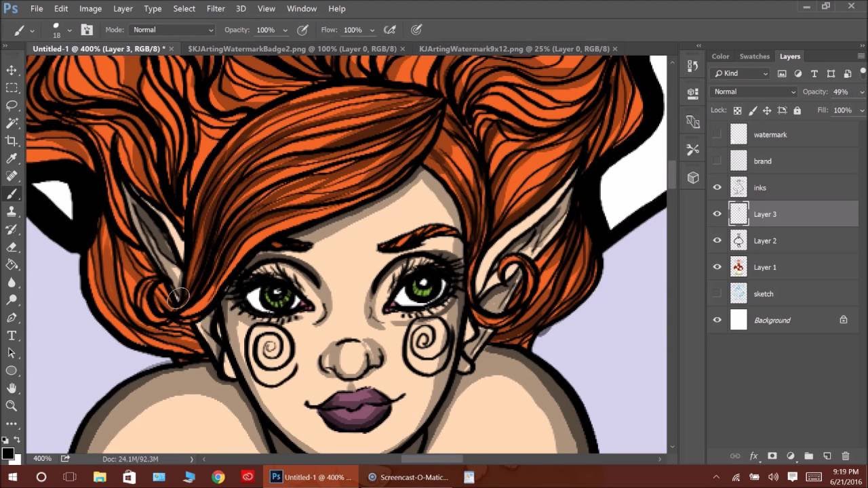
Task: Switch to KJArtingWatermarkBadge2.png document tab
Action: pos(292,49)
